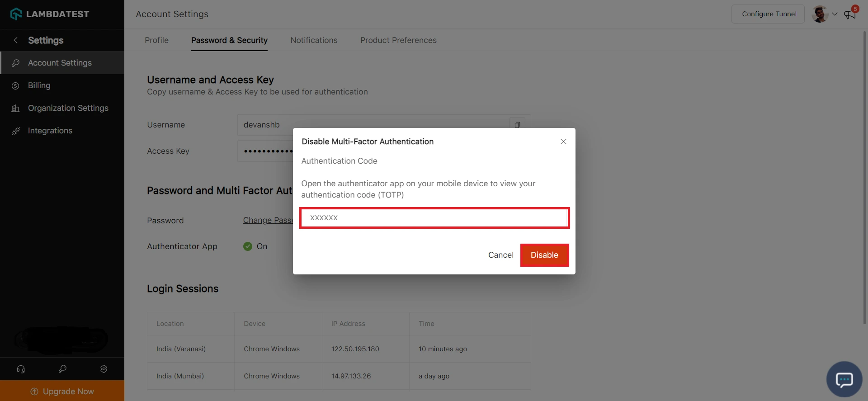
Task: Click the back arrow beside Settings
Action: coord(16,40)
